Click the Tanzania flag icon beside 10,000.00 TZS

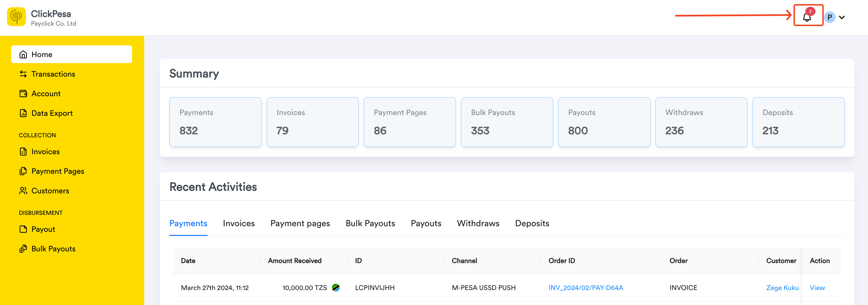[x=336, y=288]
